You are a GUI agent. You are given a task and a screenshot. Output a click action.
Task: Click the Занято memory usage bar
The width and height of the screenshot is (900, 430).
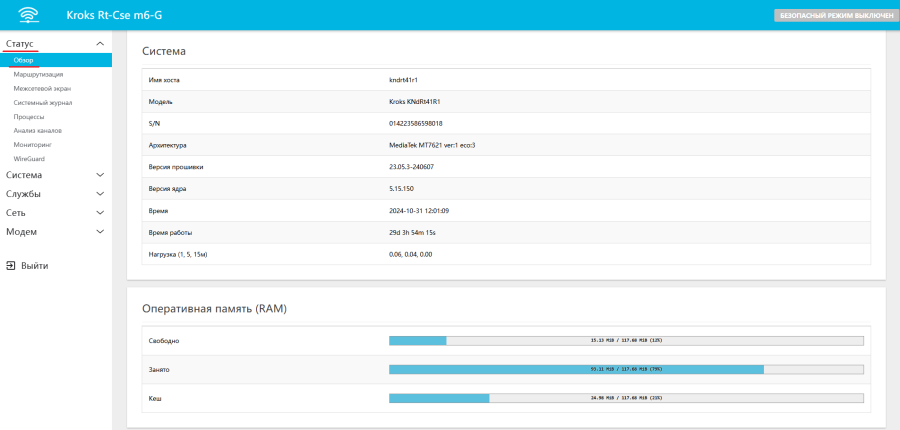625,370
